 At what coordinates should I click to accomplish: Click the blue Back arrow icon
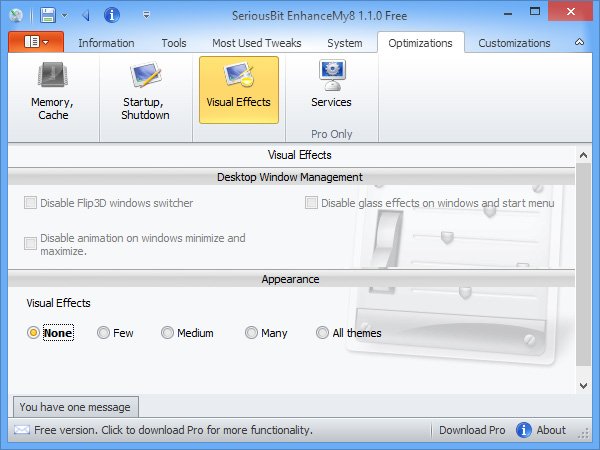coord(86,15)
